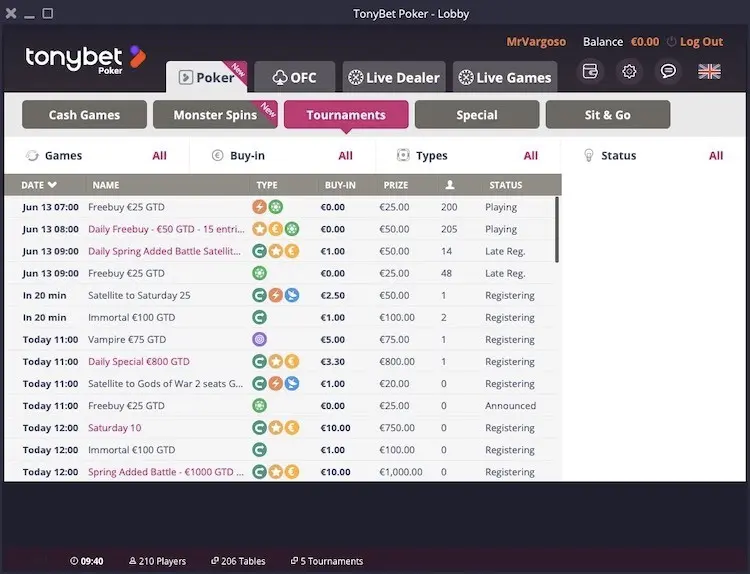Select Daily Spring Added Battle Satellite row
The height and width of the screenshot is (574, 750).
point(278,251)
